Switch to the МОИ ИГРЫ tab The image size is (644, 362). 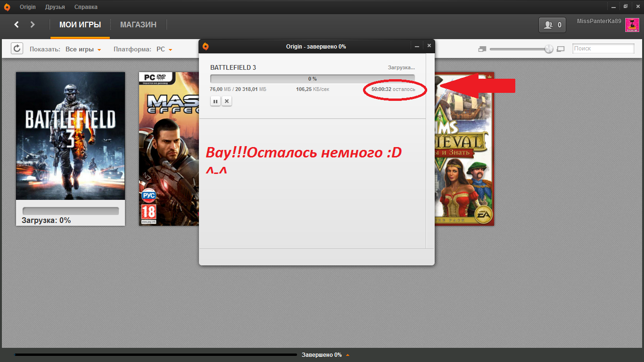(x=80, y=25)
